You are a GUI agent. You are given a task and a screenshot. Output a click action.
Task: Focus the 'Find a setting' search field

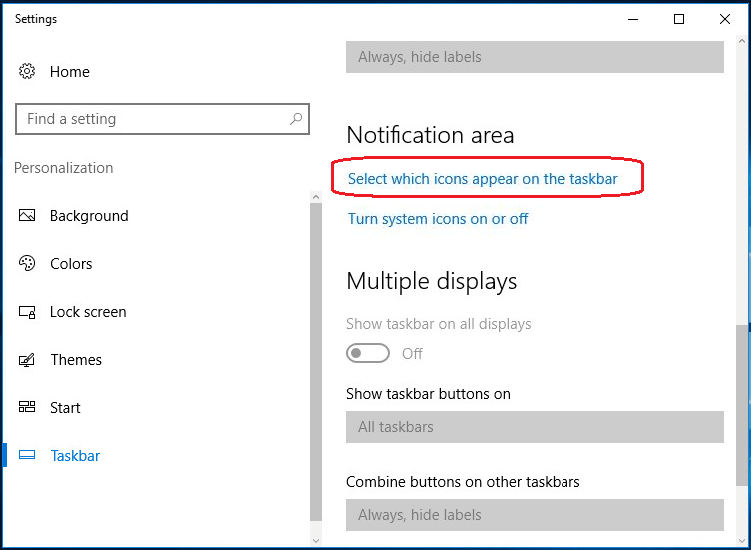tap(150, 119)
